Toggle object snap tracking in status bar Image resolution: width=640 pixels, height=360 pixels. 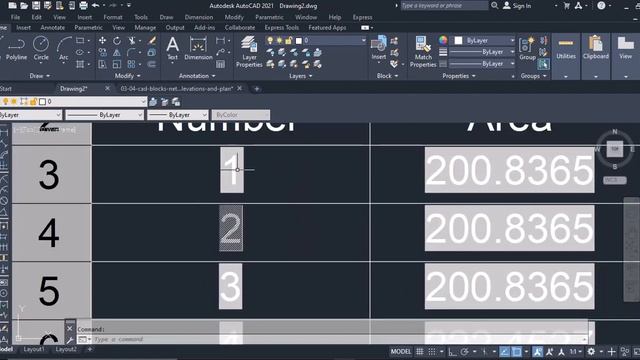pos(504,351)
